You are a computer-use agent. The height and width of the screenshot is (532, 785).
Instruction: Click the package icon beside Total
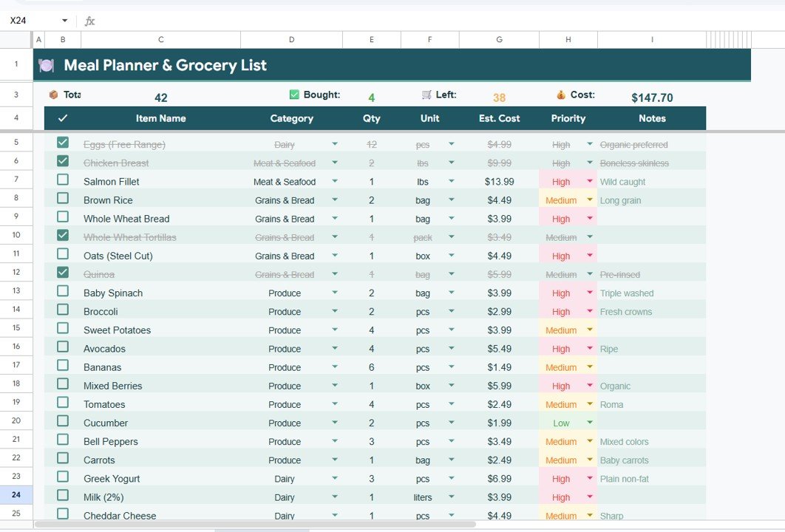[53, 95]
